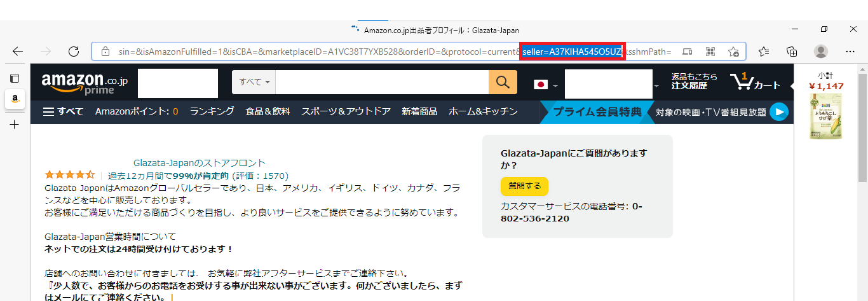Screen dimensions: 868x301
Task: Open the shopping cart icon
Action: click(x=755, y=82)
